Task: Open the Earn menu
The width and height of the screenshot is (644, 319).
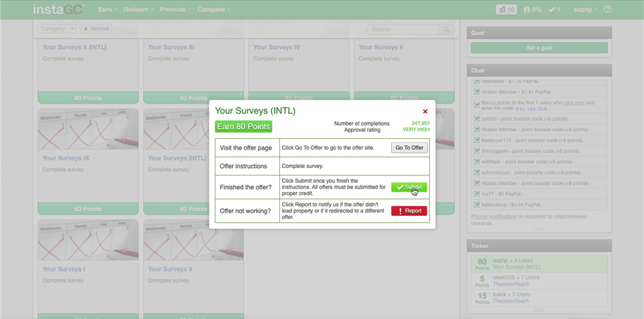Action: [x=107, y=9]
